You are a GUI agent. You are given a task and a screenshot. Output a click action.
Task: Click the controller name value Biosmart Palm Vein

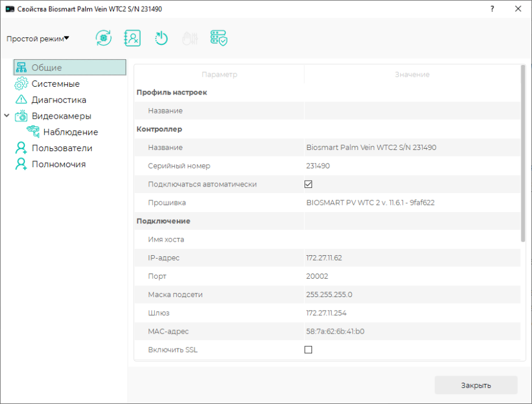coord(371,148)
